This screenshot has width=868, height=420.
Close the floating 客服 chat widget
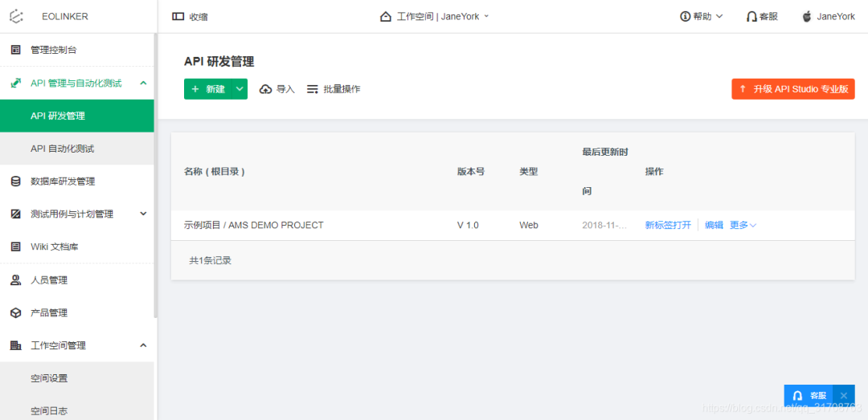coord(843,396)
